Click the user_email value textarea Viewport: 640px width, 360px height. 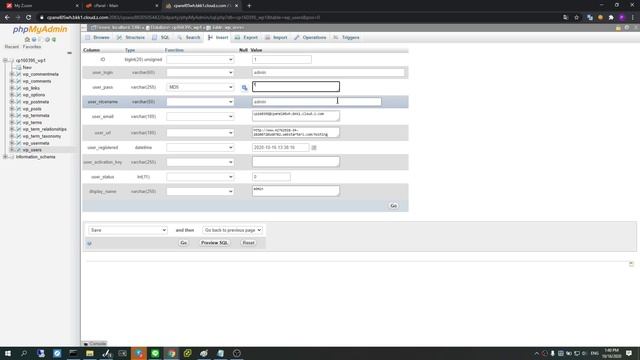click(x=296, y=116)
